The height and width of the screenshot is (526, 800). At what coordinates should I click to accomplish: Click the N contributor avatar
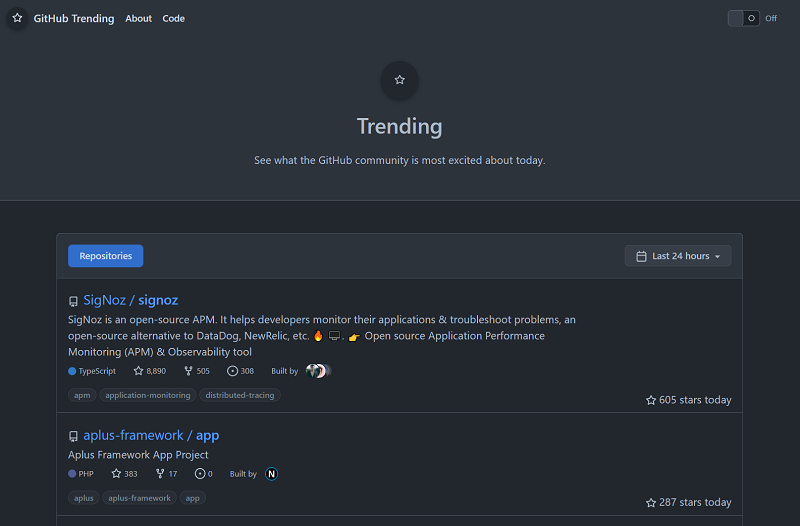tap(271, 473)
